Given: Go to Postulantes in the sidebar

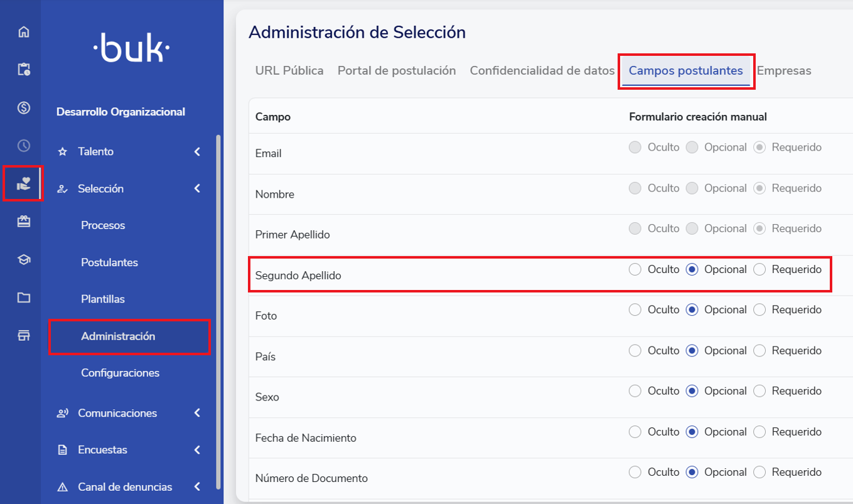Looking at the screenshot, I should pyautogui.click(x=109, y=262).
